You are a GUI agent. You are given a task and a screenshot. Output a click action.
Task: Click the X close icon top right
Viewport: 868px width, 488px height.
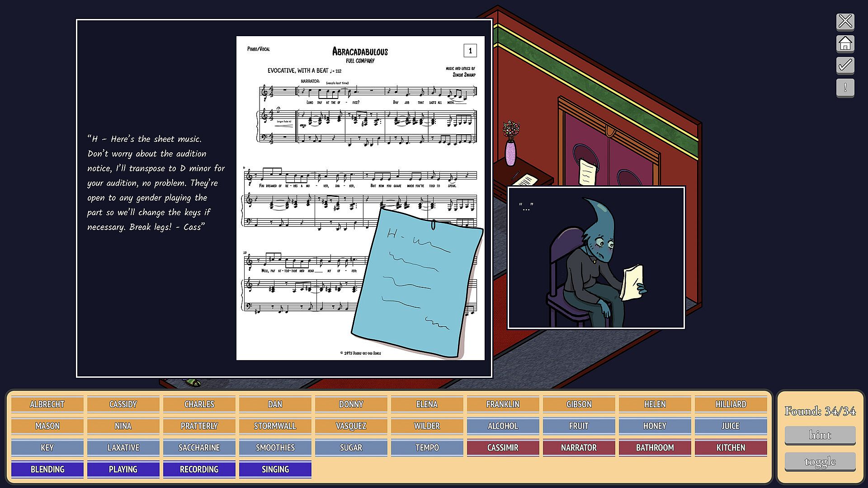coord(845,21)
